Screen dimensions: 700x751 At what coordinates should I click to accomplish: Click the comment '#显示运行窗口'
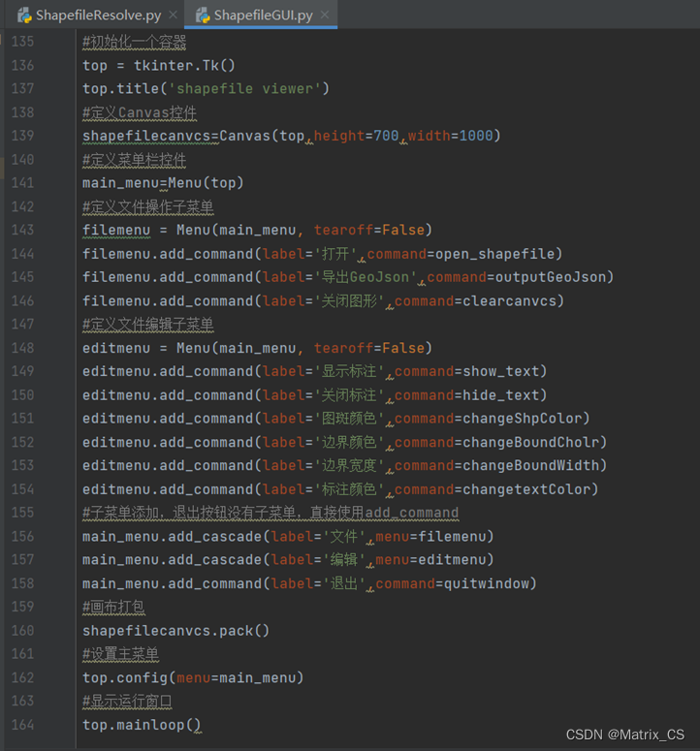point(127,702)
